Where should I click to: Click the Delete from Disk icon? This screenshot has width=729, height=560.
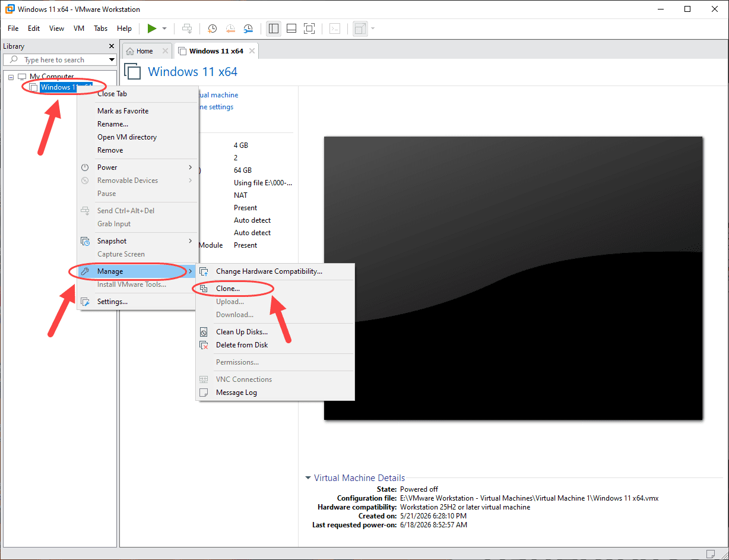tap(204, 345)
